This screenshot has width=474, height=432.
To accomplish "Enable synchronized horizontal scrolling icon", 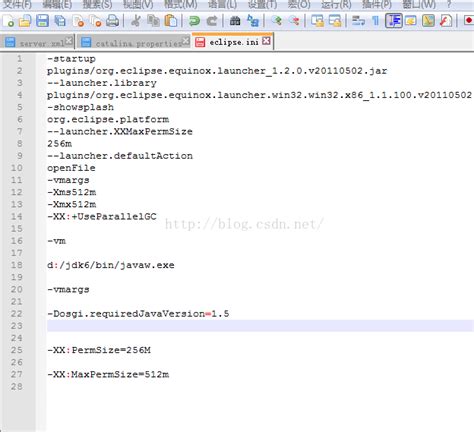I will (x=335, y=21).
